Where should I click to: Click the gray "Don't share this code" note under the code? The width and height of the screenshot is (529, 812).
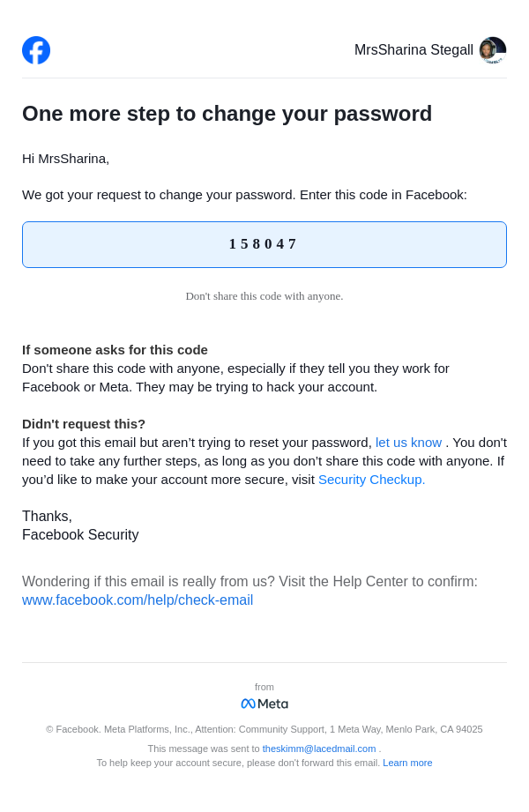264,296
